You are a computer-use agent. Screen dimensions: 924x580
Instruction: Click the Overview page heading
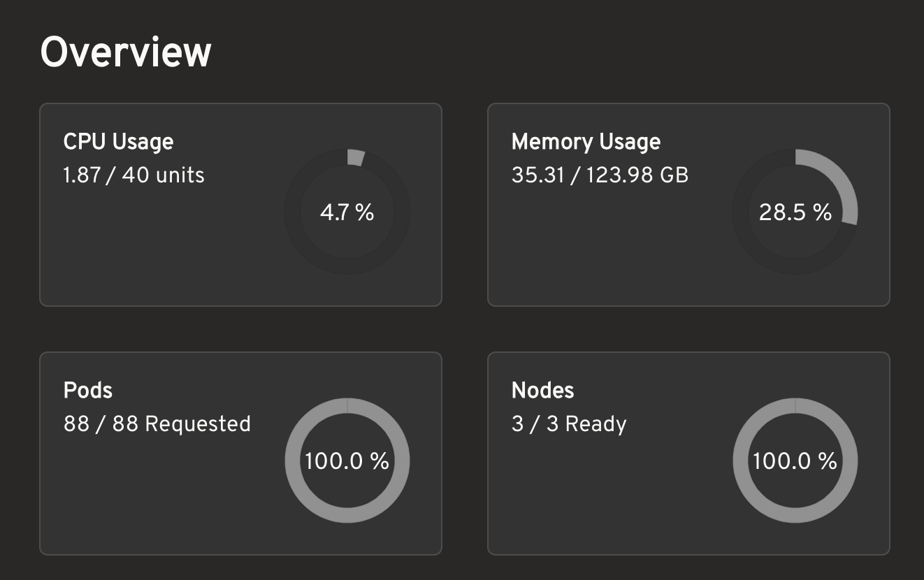[x=126, y=52]
